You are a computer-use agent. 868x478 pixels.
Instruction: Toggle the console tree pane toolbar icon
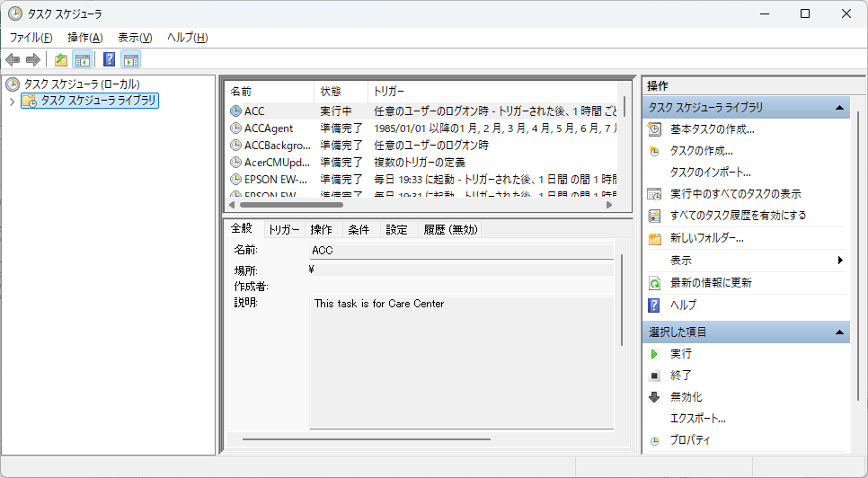pyautogui.click(x=83, y=59)
